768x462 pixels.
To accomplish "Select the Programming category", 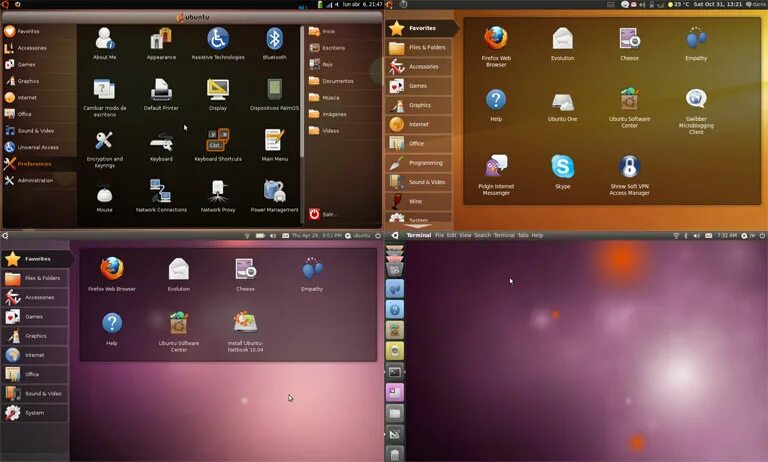I will (419, 163).
